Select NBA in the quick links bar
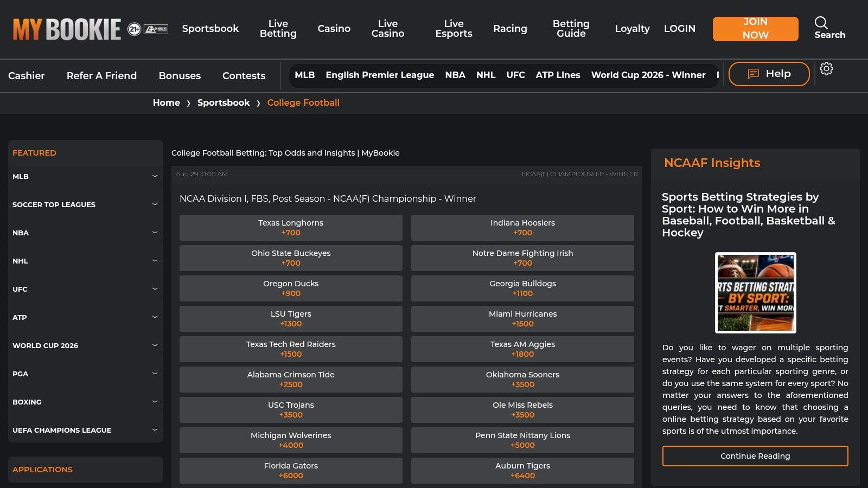The width and height of the screenshot is (868, 488). pos(455,75)
